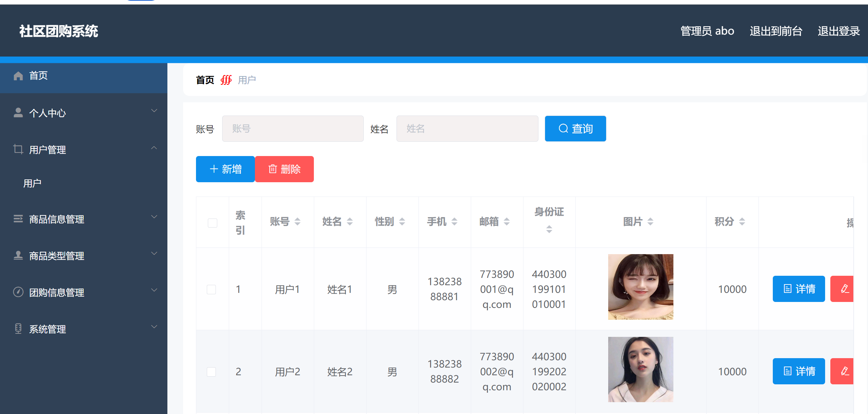Click 退出到前台 in the top bar

point(775,31)
